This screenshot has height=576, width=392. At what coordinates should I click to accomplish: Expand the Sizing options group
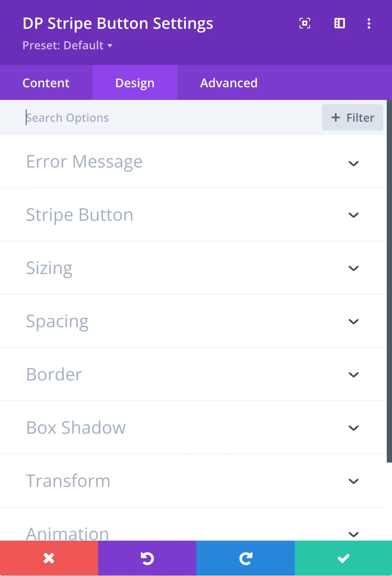tap(353, 268)
